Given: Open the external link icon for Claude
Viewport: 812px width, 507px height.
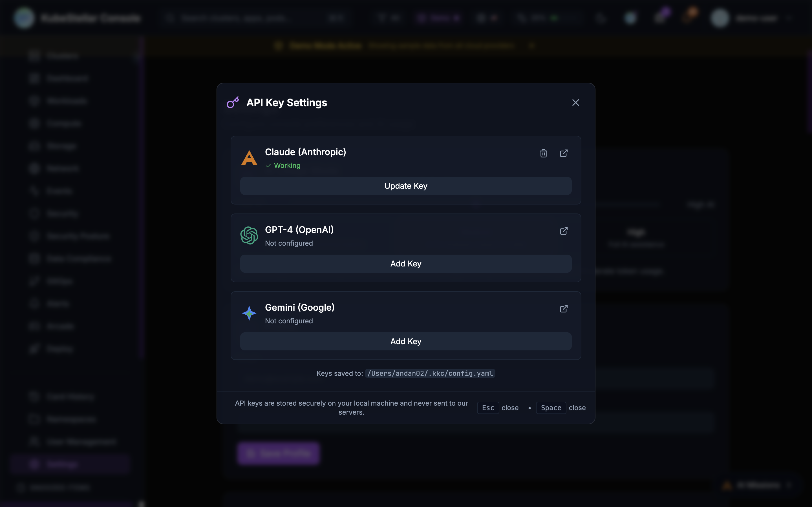Looking at the screenshot, I should [564, 153].
